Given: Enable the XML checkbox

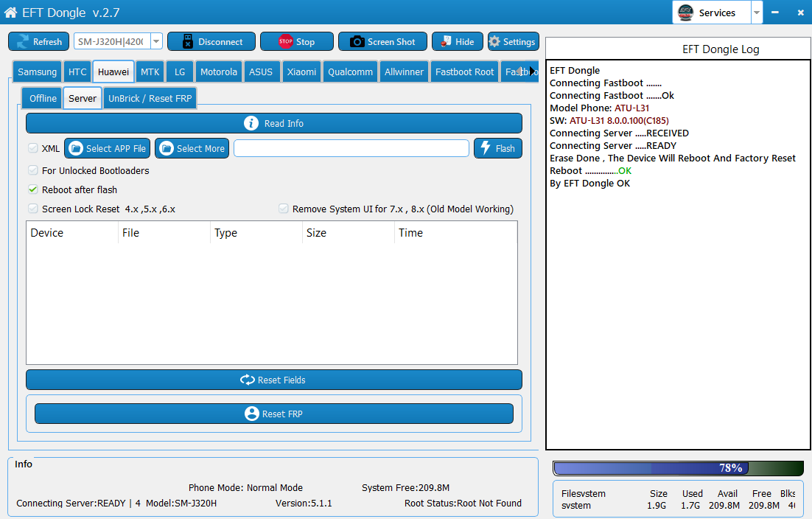Looking at the screenshot, I should coord(32,148).
